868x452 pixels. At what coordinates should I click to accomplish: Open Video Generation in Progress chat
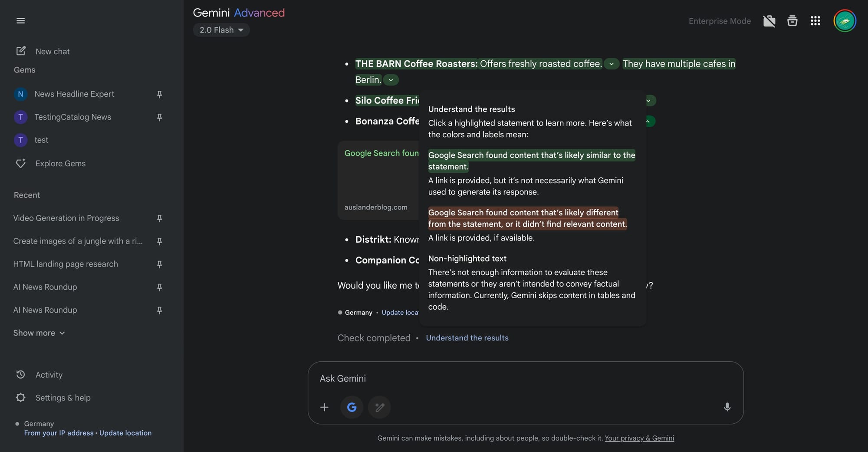pyautogui.click(x=66, y=218)
